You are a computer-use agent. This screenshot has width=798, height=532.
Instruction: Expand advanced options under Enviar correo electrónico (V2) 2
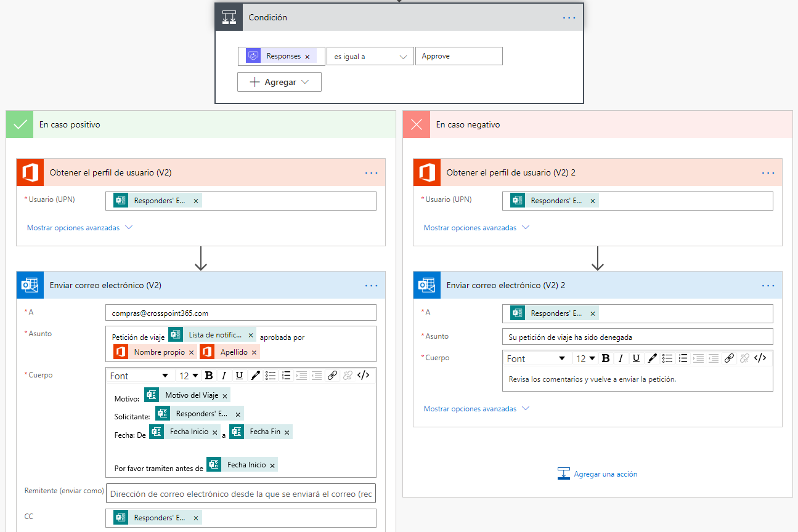point(476,409)
